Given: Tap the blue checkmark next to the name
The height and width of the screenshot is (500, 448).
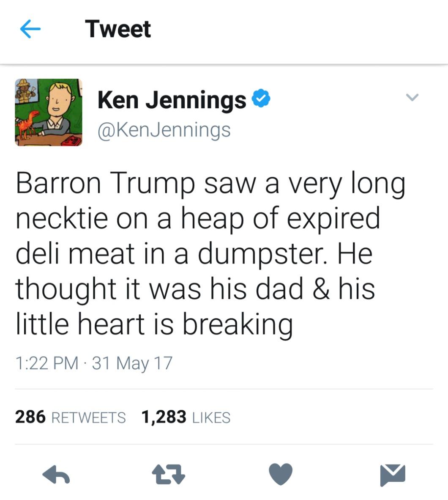Looking at the screenshot, I should tap(261, 99).
